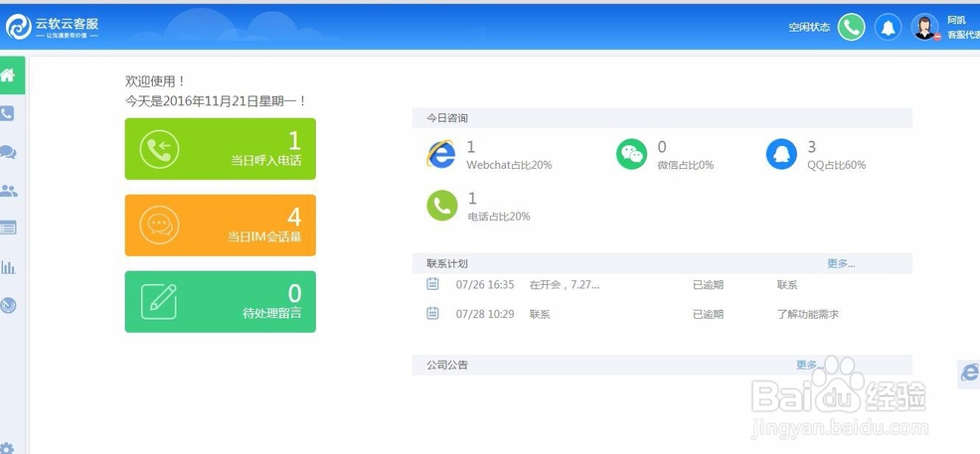
Task: Click the text Webchat占比20%
Action: point(509,165)
